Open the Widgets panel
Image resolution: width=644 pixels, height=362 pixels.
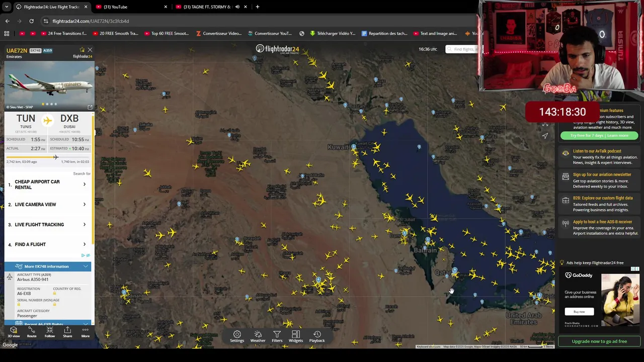point(296,336)
